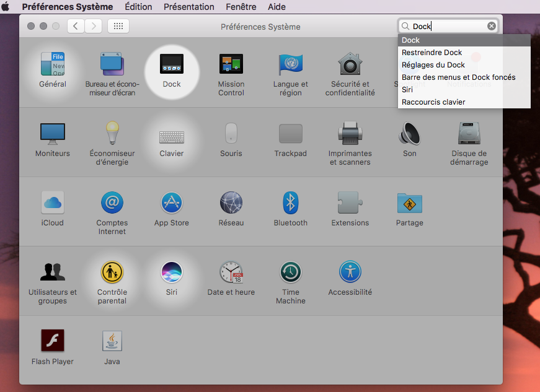Go forward with the right chevron button
This screenshot has width=540, height=392.
[x=94, y=26]
